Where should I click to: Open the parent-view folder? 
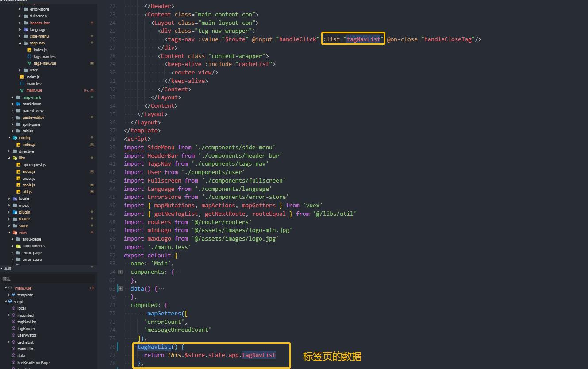(33, 111)
